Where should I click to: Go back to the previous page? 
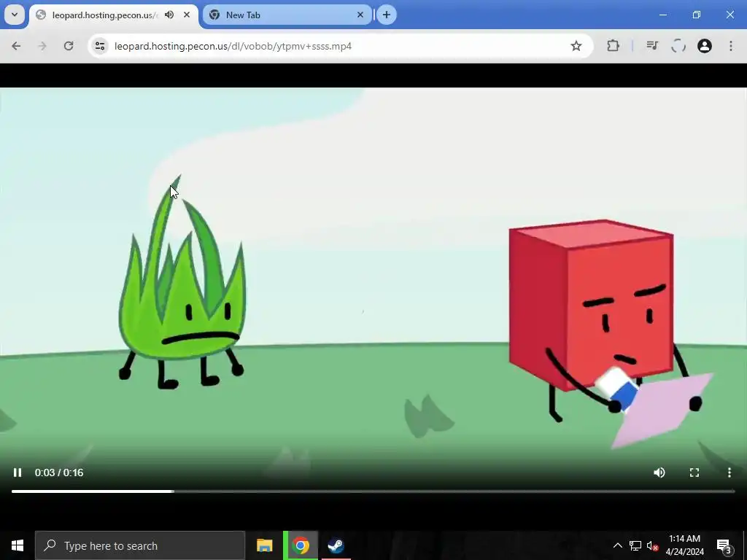pos(16,46)
